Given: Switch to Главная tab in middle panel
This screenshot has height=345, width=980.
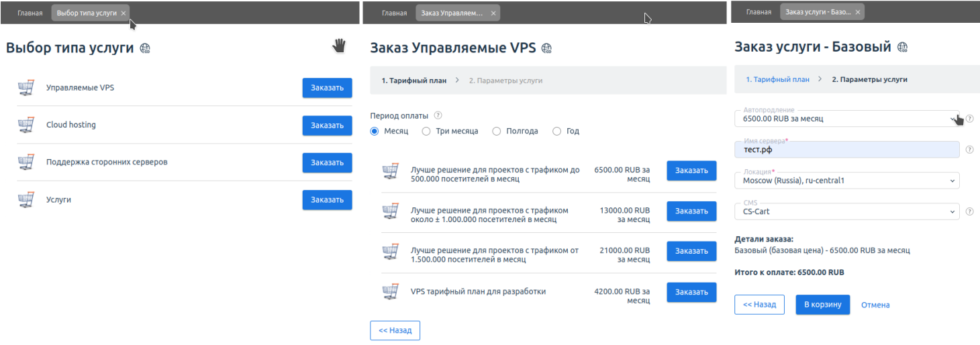Looking at the screenshot, I should coord(394,13).
